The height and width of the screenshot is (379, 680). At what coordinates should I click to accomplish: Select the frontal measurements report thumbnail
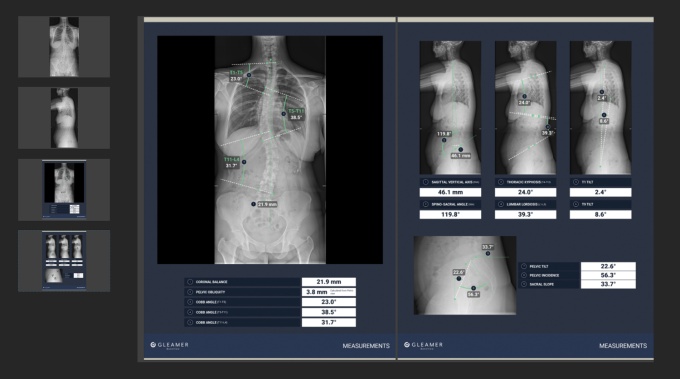pos(64,190)
